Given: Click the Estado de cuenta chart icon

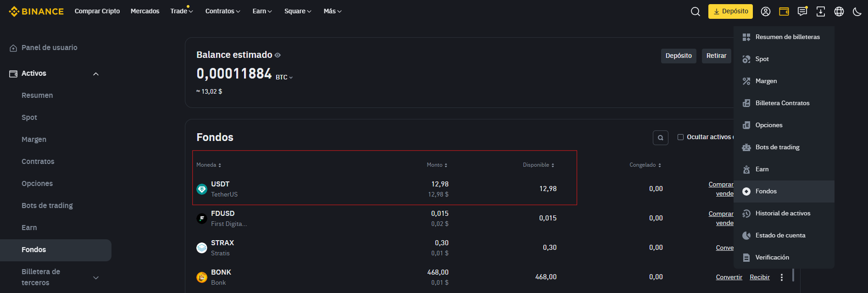Looking at the screenshot, I should [x=746, y=236].
